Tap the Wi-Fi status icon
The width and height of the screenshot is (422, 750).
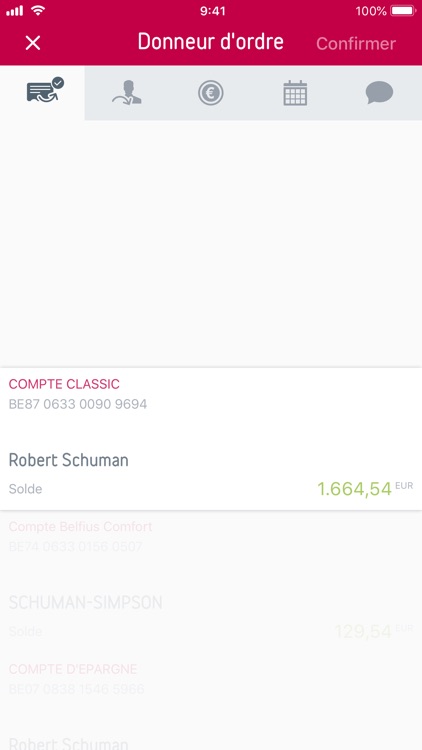[38, 11]
